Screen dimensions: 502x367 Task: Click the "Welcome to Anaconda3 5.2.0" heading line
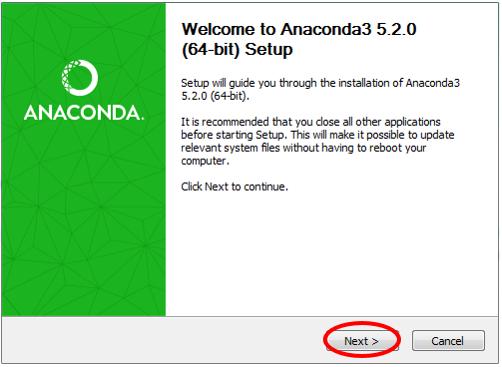point(299,29)
